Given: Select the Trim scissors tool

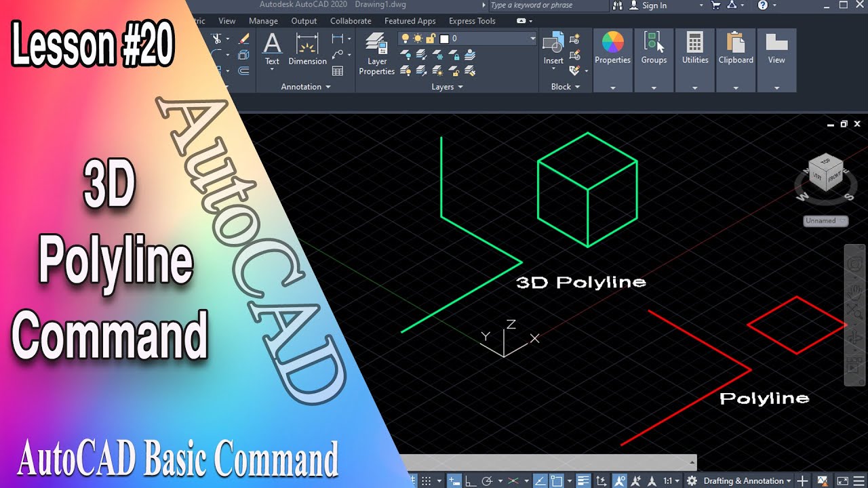Looking at the screenshot, I should click(x=216, y=39).
